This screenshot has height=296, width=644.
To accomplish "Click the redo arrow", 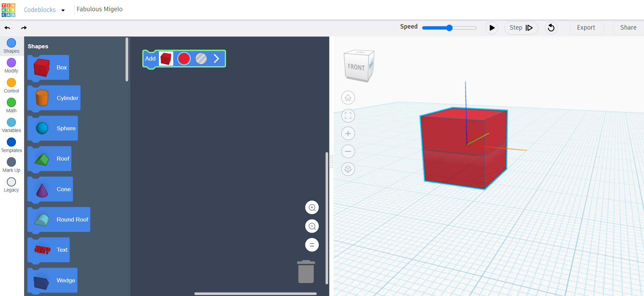I will (24, 28).
